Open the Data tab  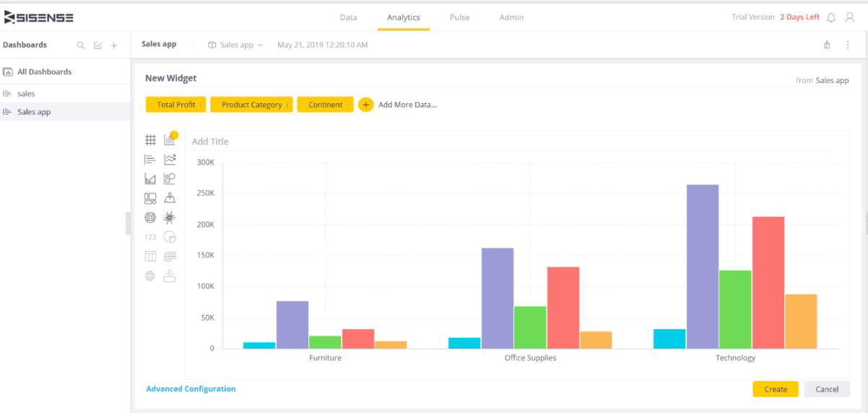[348, 17]
